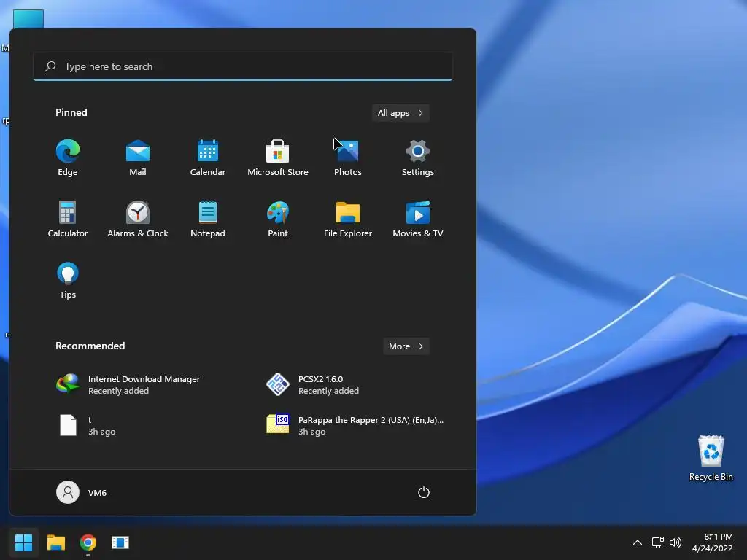Open the Tips app

[x=68, y=281]
